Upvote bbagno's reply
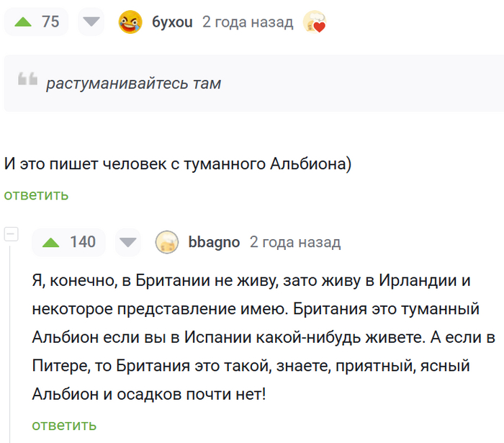The height and width of the screenshot is (443, 504). pyautogui.click(x=51, y=242)
